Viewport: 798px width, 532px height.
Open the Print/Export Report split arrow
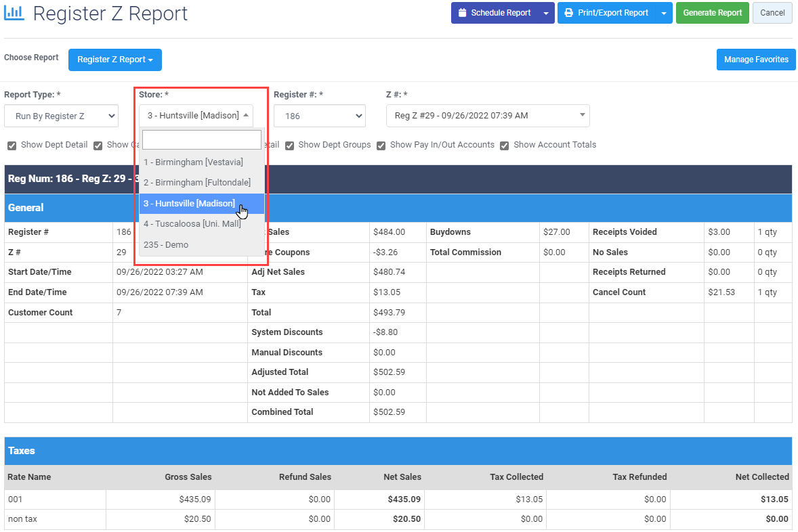[664, 13]
